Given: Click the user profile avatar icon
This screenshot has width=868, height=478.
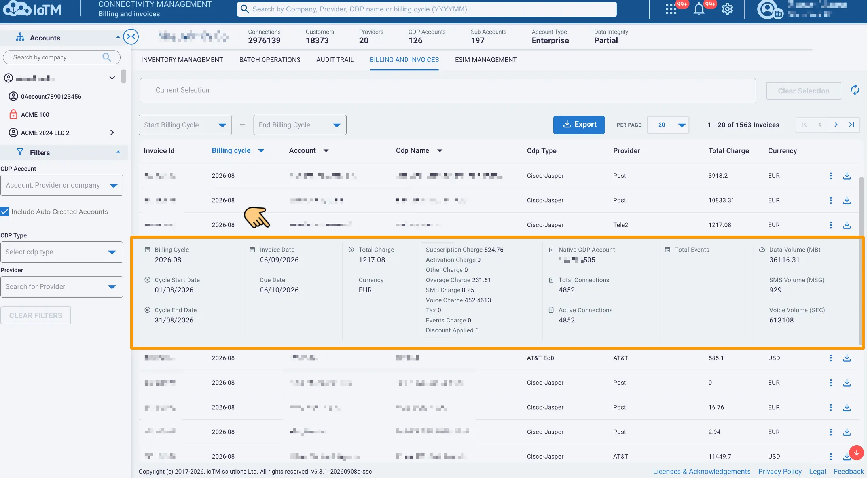Looking at the screenshot, I should click(x=768, y=9).
